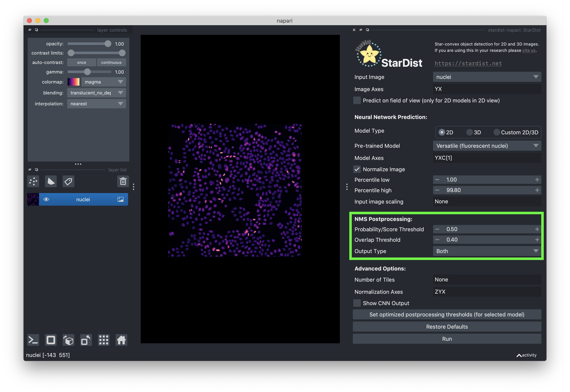Delete the selected layer with trash icon
The height and width of the screenshot is (392, 570).
click(123, 182)
